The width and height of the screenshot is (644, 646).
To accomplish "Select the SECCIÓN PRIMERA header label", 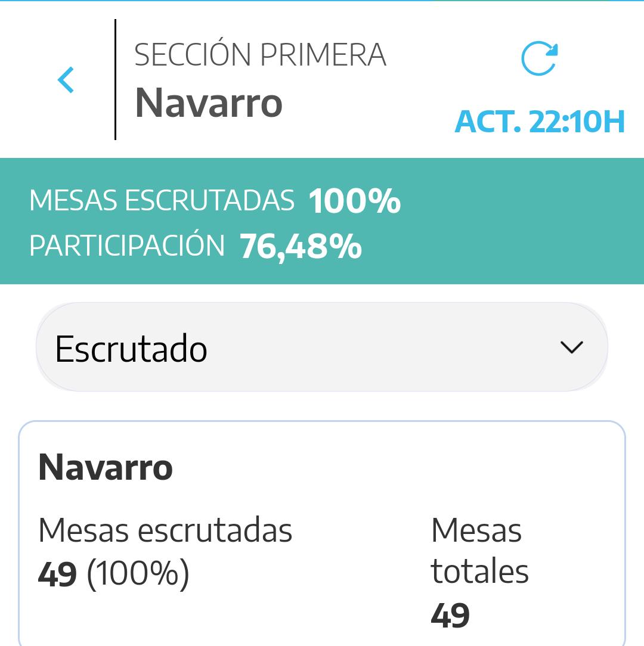I will (x=260, y=55).
